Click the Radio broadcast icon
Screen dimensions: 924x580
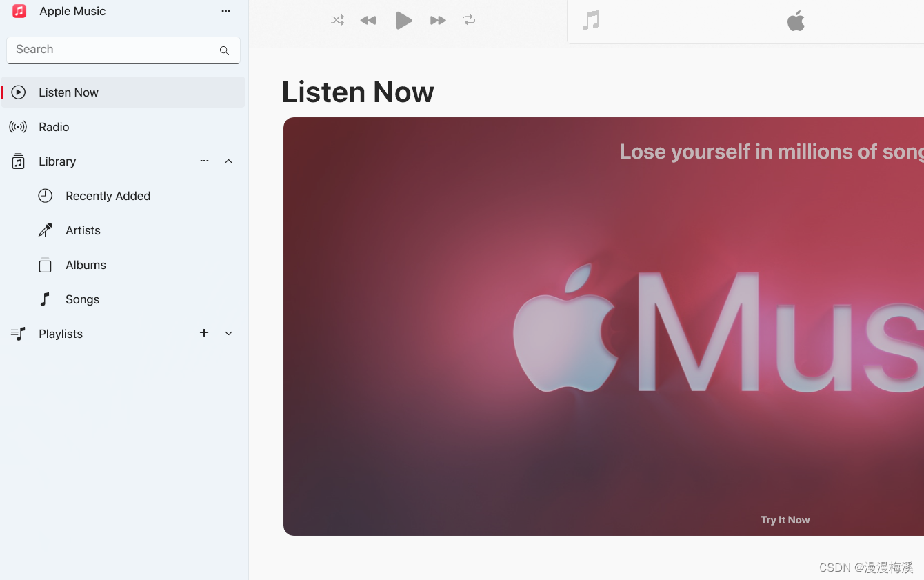pyautogui.click(x=18, y=127)
